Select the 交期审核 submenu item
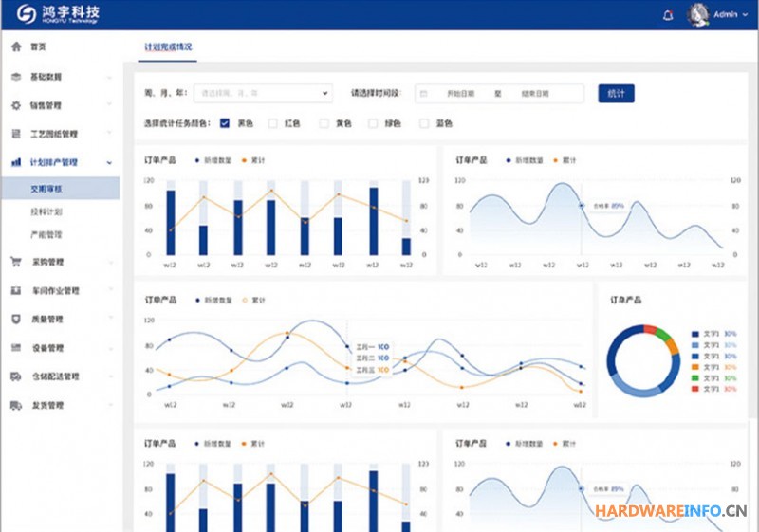Image resolution: width=759 pixels, height=532 pixels. pyautogui.click(x=61, y=188)
